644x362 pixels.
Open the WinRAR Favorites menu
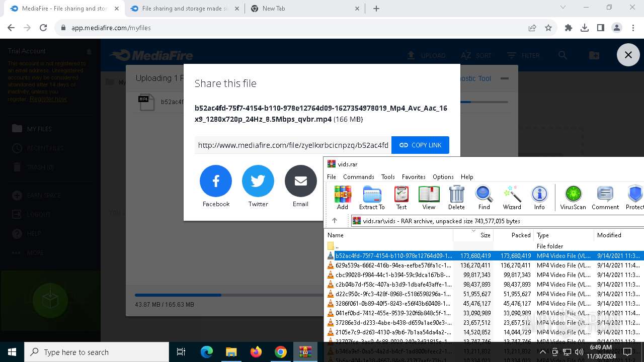(414, 177)
